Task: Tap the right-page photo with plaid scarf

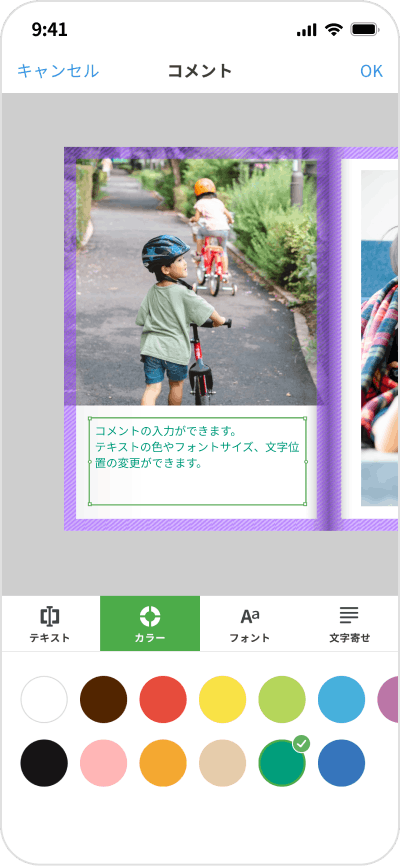Action: point(380,338)
